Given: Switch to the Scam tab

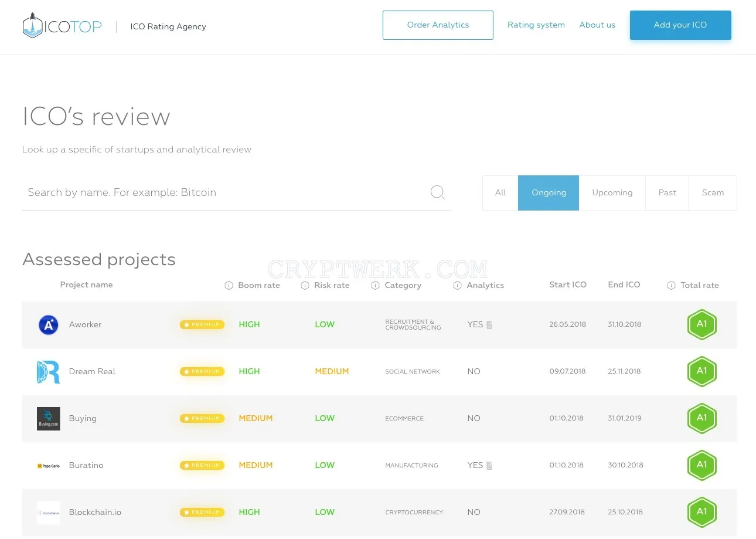Looking at the screenshot, I should [x=713, y=193].
